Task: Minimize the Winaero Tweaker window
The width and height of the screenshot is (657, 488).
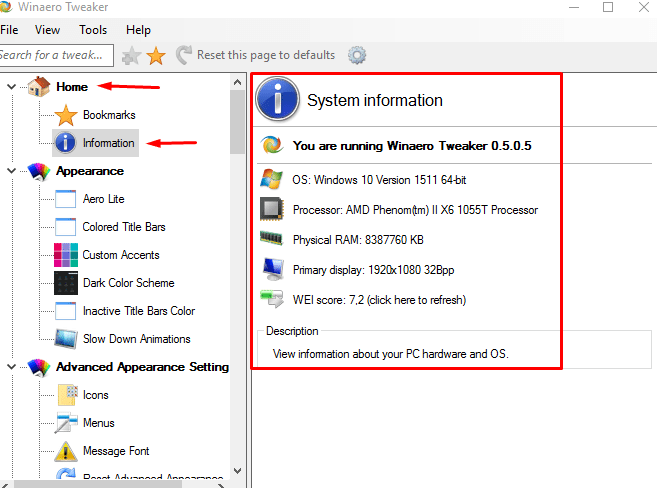Action: point(574,7)
